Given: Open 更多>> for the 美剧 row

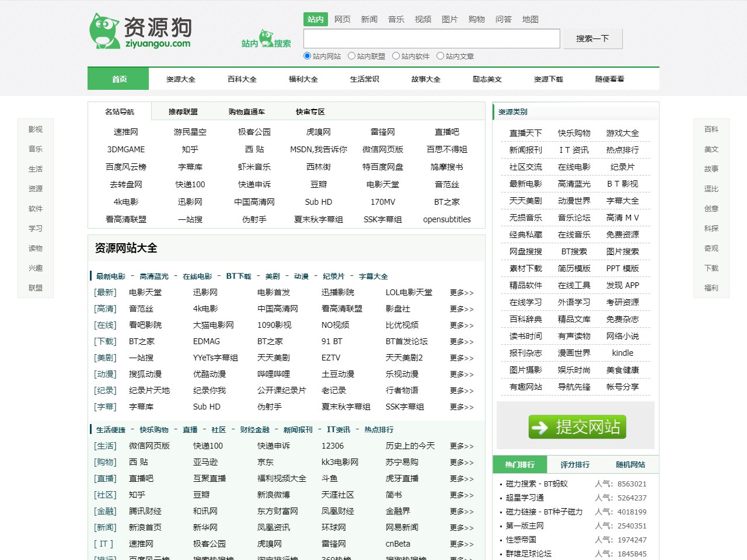Looking at the screenshot, I should [x=462, y=358].
